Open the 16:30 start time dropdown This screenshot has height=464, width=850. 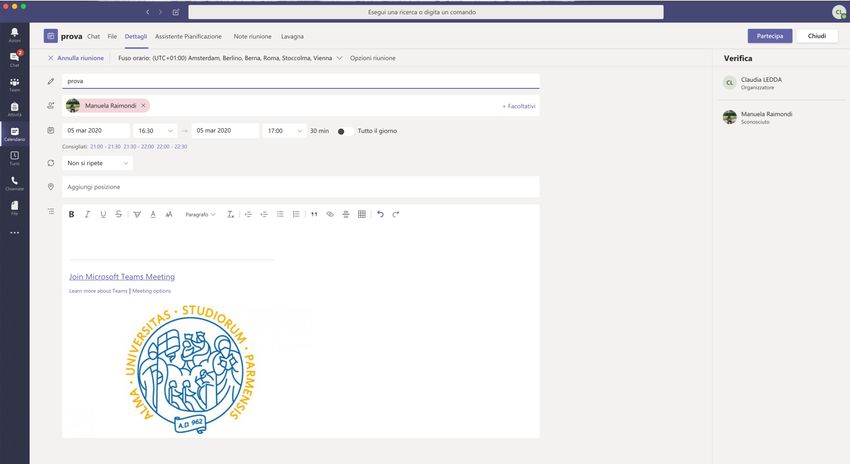coord(156,131)
